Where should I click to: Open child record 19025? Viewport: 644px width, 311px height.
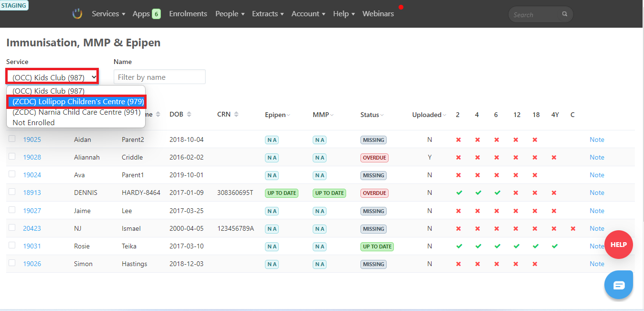point(32,140)
